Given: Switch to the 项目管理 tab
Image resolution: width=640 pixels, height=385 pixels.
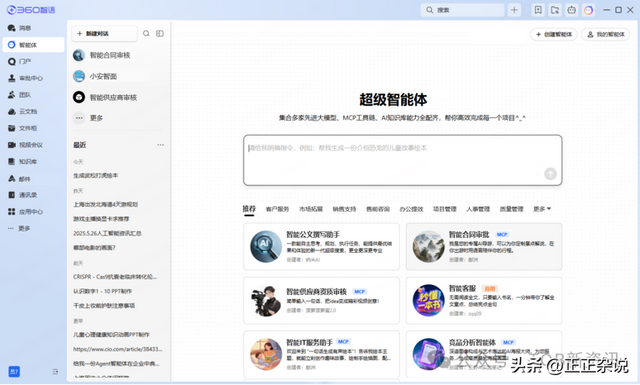Looking at the screenshot, I should click(x=444, y=209).
